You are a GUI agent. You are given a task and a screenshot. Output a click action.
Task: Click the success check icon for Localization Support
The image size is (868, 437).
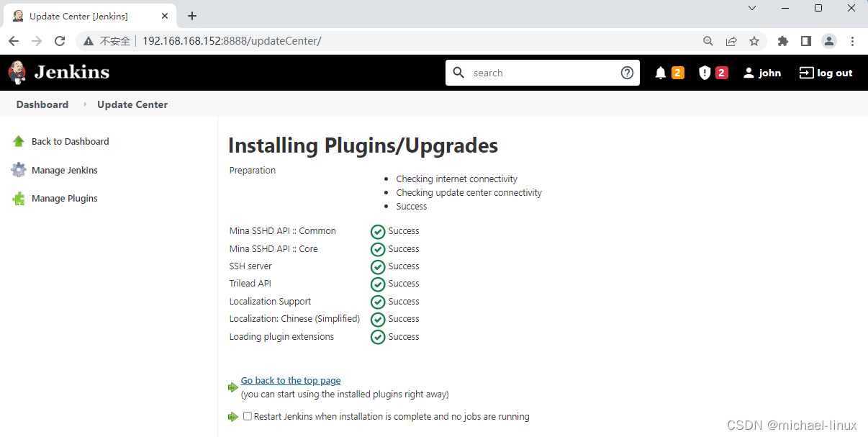tap(378, 302)
